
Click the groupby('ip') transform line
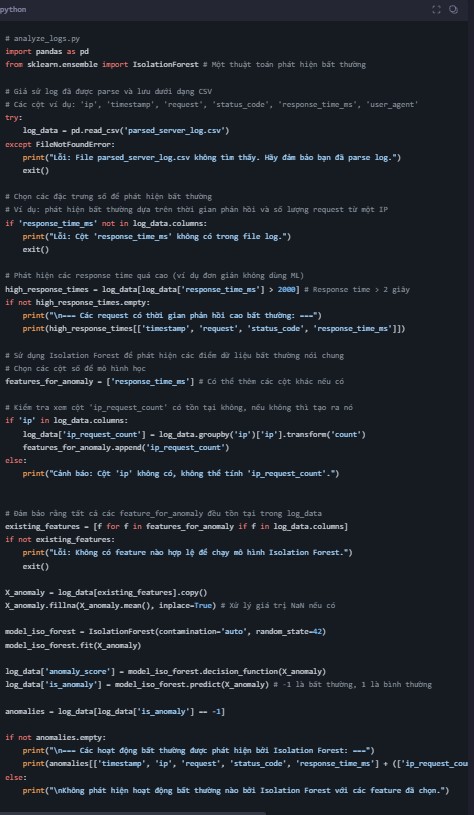194,434
